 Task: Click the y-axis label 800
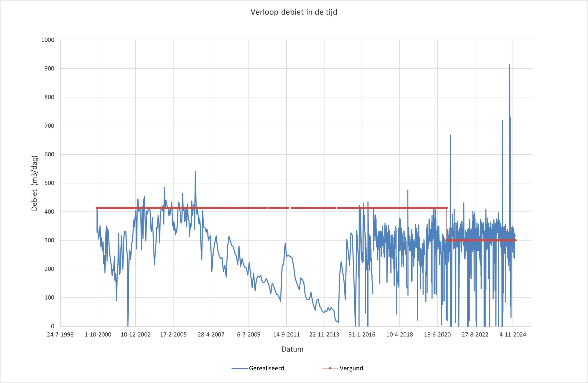[49, 97]
